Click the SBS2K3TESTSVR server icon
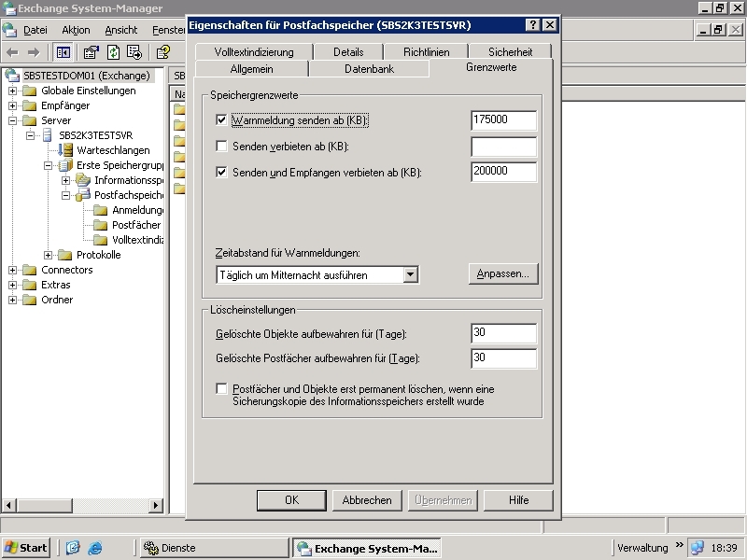Screen dimensions: 747x560 (48, 135)
